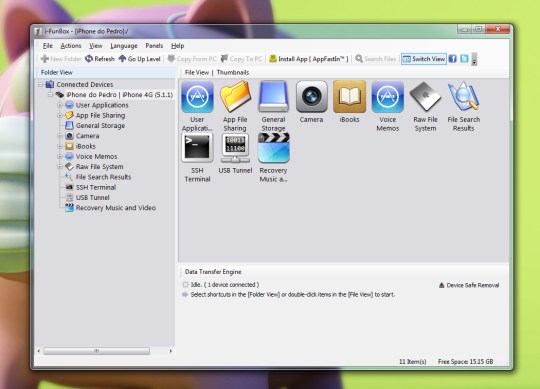This screenshot has width=540, height=389.
Task: Open the Camera thumbnail icon
Action: pyautogui.click(x=311, y=97)
